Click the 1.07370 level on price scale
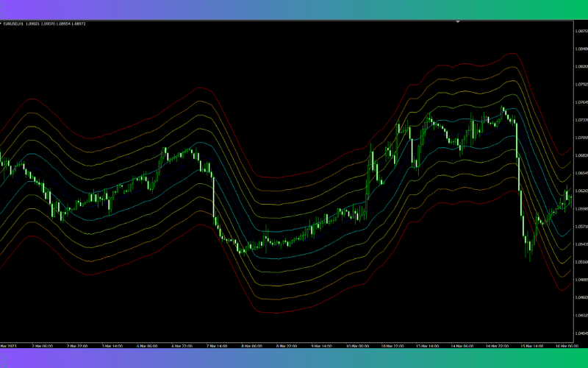Image resolution: width=588 pixels, height=368 pixels. pyautogui.click(x=579, y=120)
